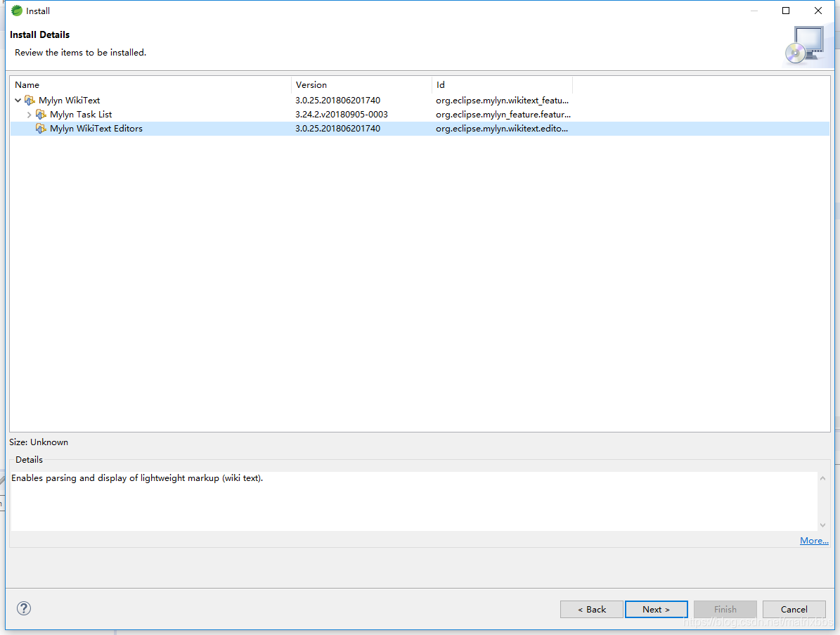
Task: Click the Mylyn WikiText Editors feature icon
Action: [x=41, y=129]
